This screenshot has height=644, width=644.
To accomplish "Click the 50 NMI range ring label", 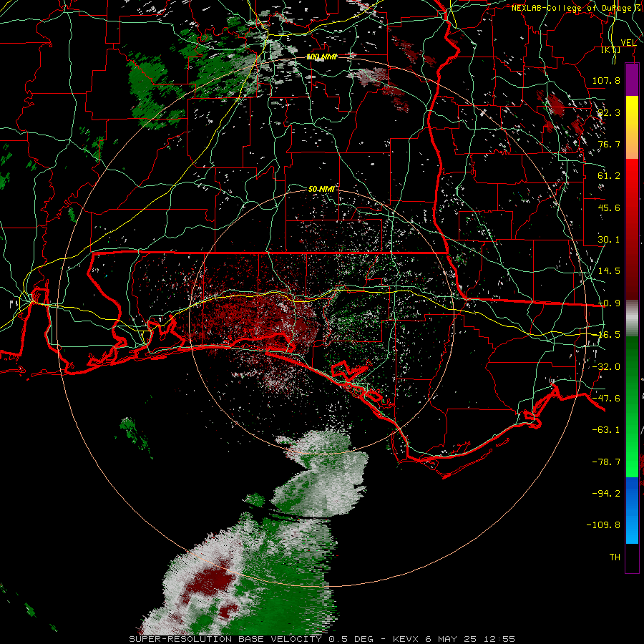I will click(x=321, y=190).
